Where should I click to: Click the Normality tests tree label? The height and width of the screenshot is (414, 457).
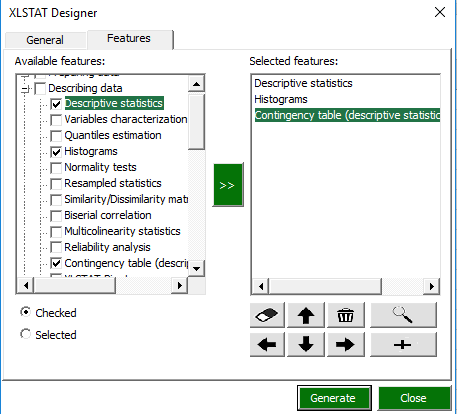point(100,167)
